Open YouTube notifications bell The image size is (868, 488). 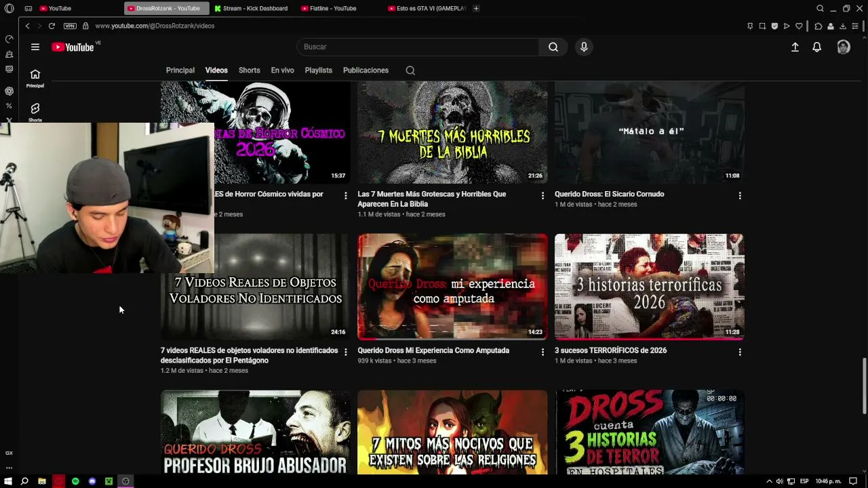pyautogui.click(x=817, y=47)
